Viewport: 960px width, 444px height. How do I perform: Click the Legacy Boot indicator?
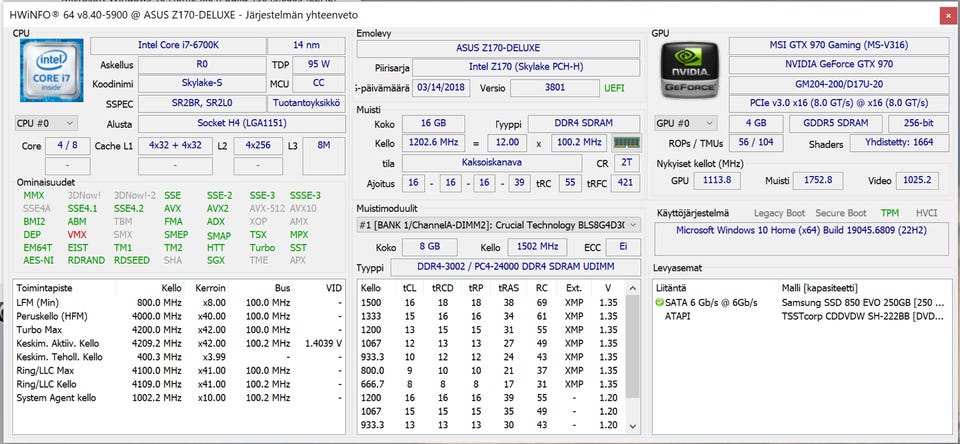point(779,213)
